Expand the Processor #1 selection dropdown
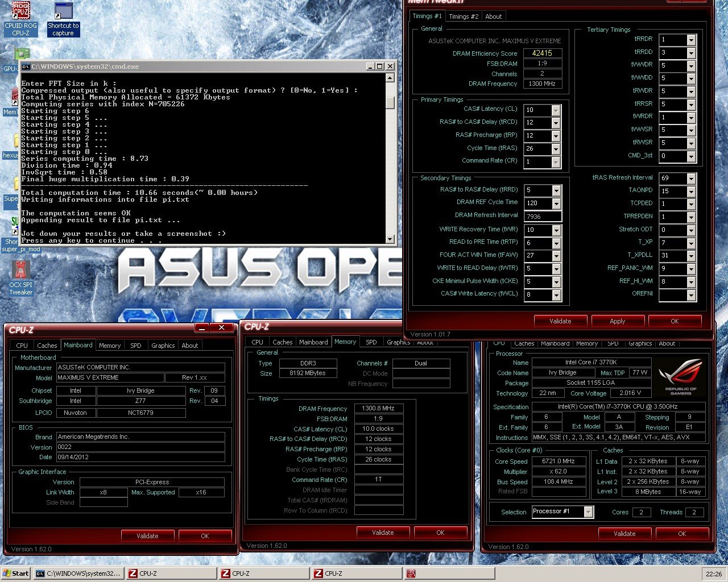This screenshot has height=582, width=728. coord(588,512)
